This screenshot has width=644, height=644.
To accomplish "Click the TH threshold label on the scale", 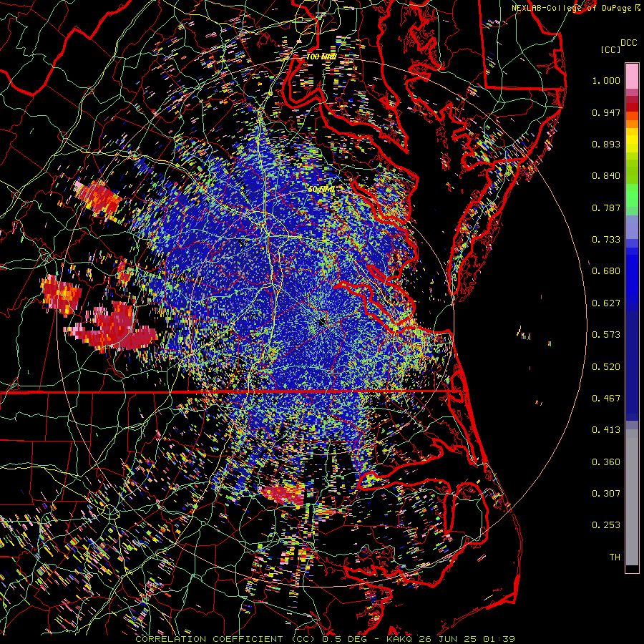I will (615, 557).
